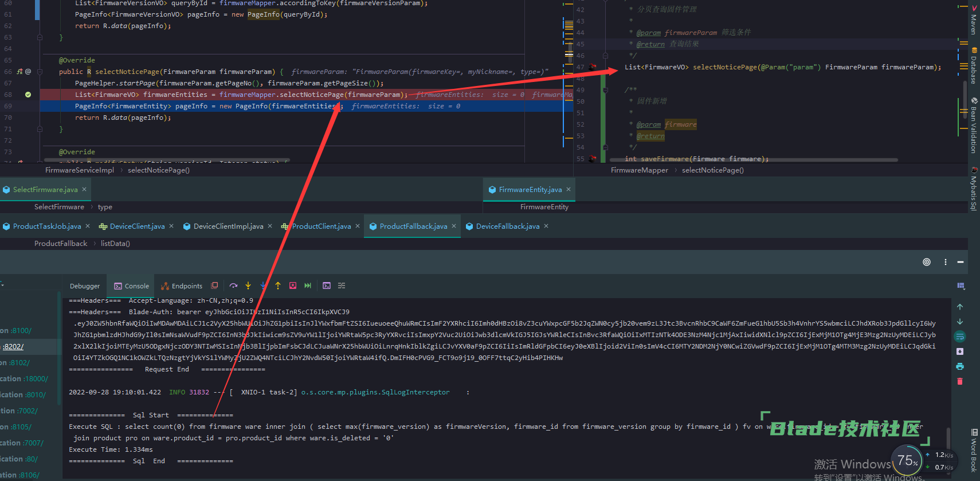Click the target icon in tool window header
Image resolution: width=980 pixels, height=481 pixels.
click(x=927, y=262)
